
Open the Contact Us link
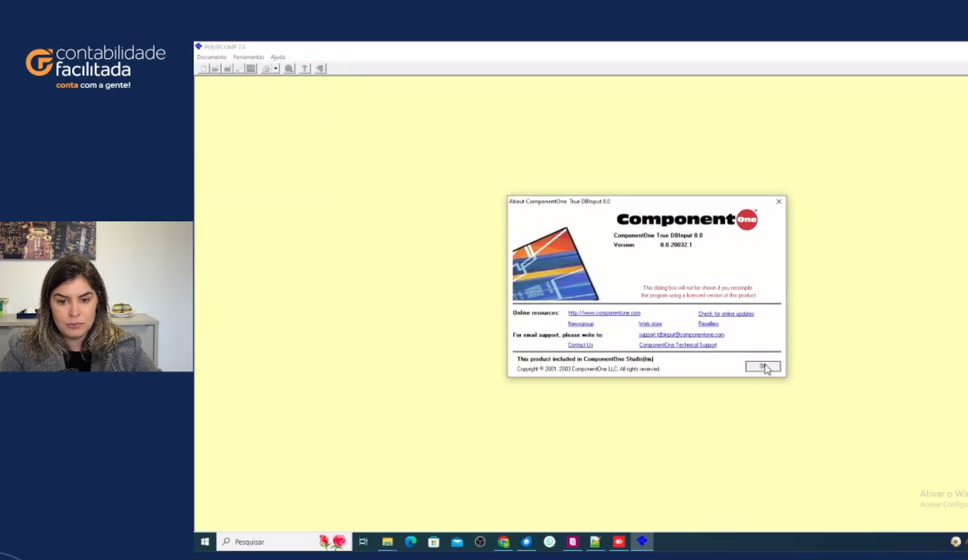click(581, 345)
